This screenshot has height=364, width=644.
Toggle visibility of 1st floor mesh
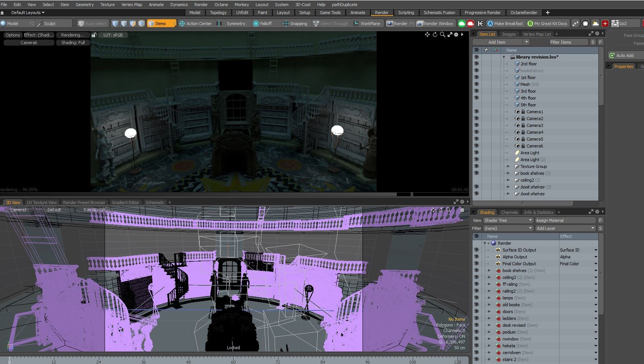click(477, 77)
